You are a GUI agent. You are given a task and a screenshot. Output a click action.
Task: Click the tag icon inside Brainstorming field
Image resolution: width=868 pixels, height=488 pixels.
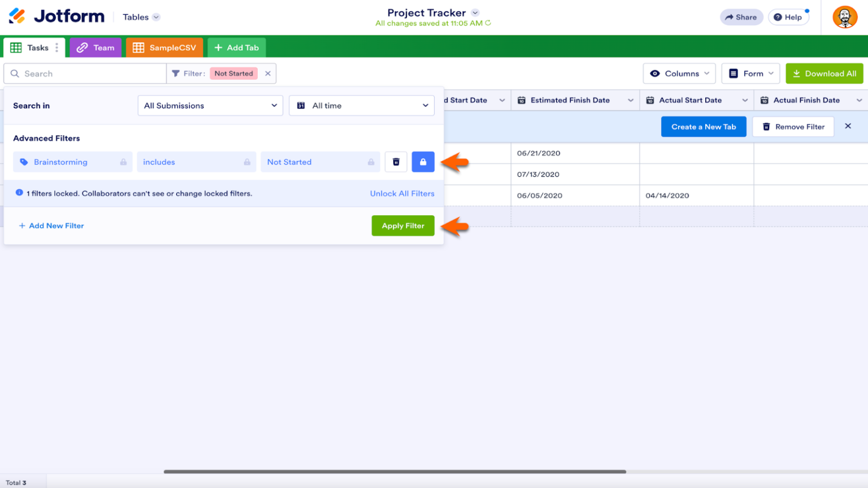click(x=23, y=162)
